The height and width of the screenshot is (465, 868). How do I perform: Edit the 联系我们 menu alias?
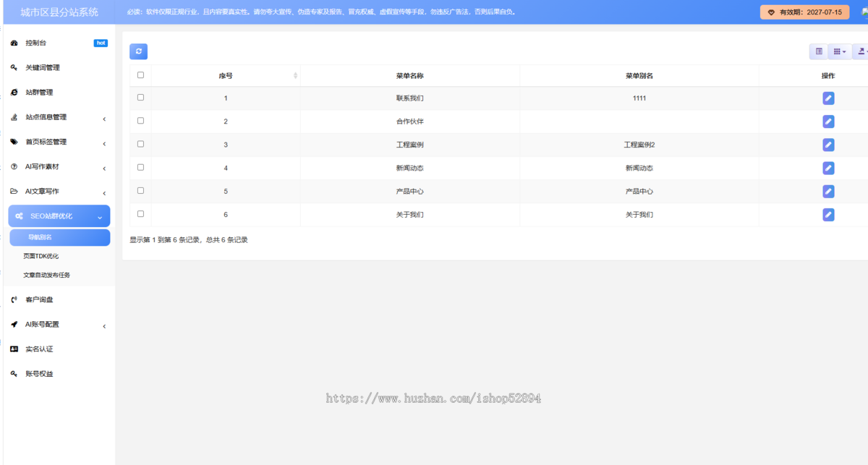(828, 98)
